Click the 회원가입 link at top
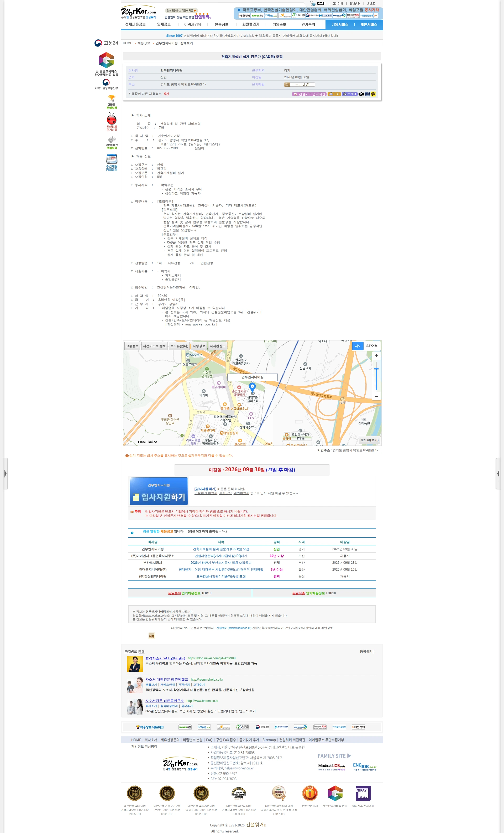The width and height of the screenshot is (504, 833). click(x=338, y=4)
